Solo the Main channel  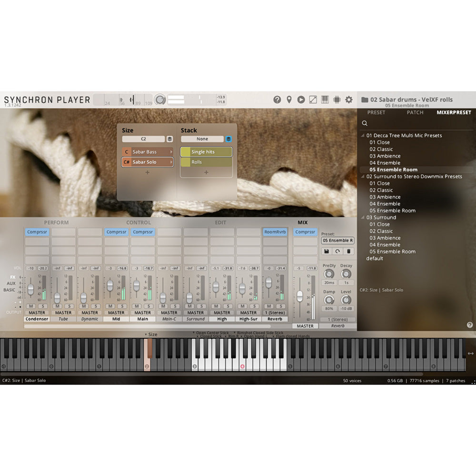[x=149, y=306]
